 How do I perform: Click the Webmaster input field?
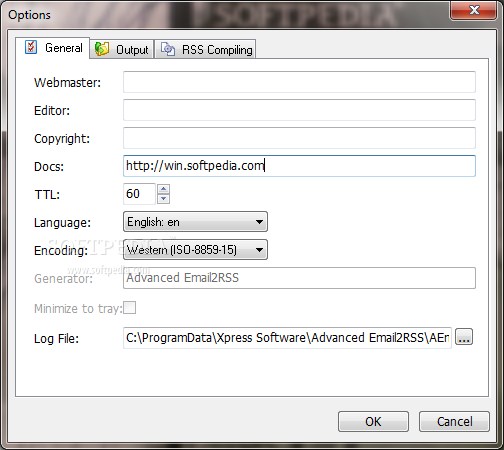(299, 82)
